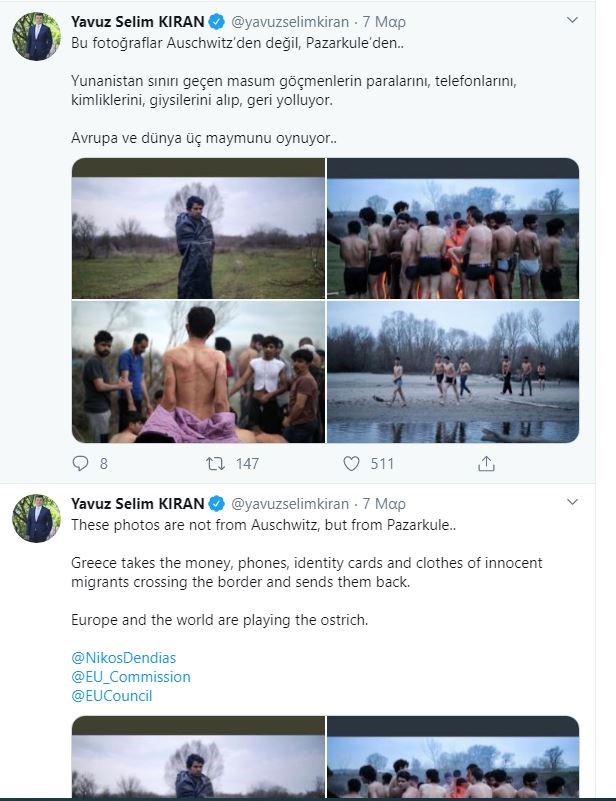The image size is (616, 801).
Task: Open the photo showing a man's scarred back
Action: pyautogui.click(x=198, y=372)
